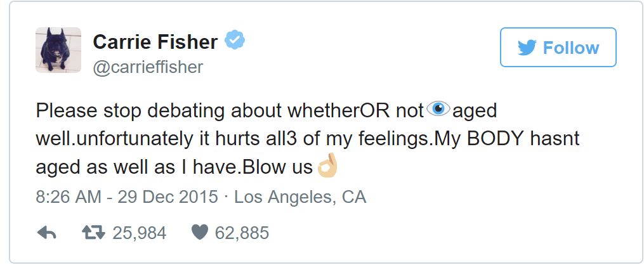
Task: View the 25,984 retweet count
Action: pos(139,233)
